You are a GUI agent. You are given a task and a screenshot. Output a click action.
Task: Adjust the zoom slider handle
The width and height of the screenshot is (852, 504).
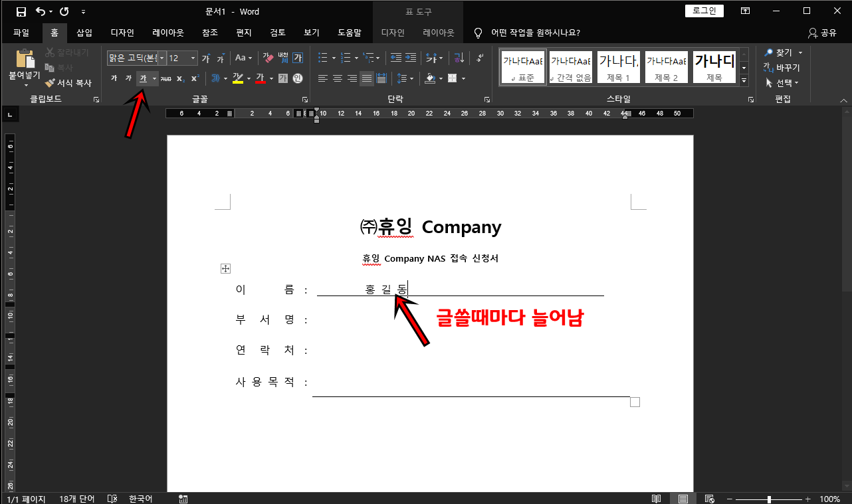coord(769,499)
